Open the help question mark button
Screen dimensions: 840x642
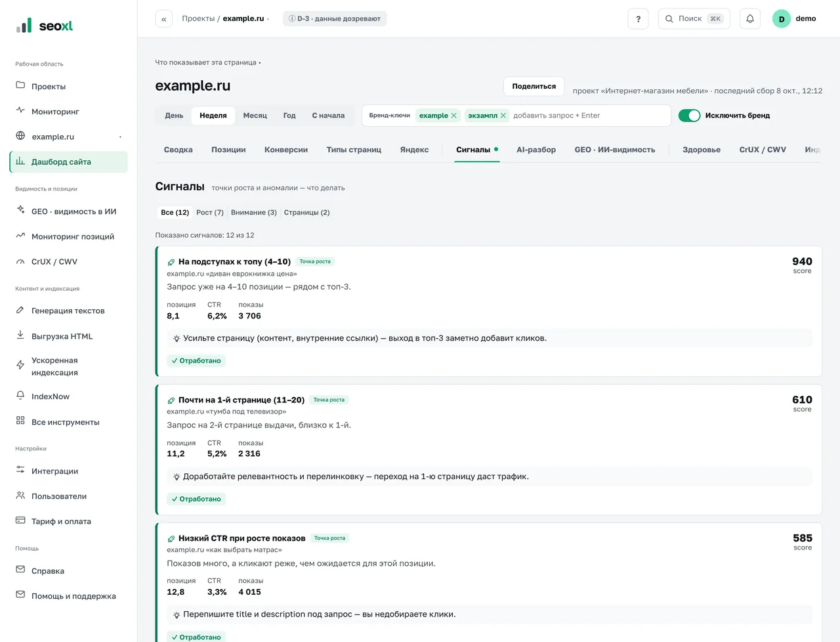[638, 19]
